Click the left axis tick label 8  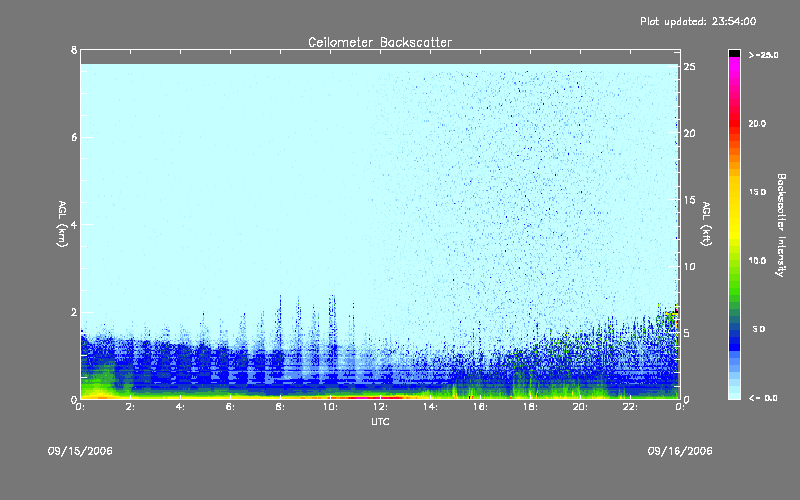click(74, 50)
